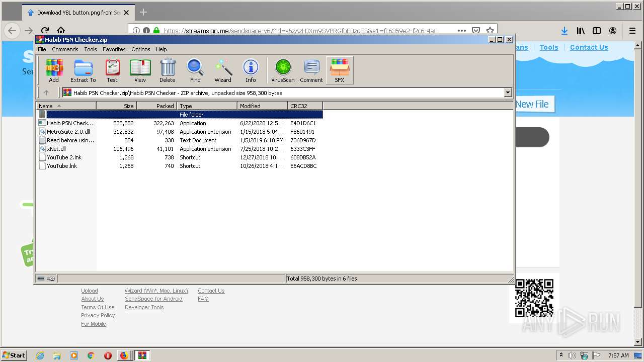Click the Delete trash can icon

[x=168, y=70]
